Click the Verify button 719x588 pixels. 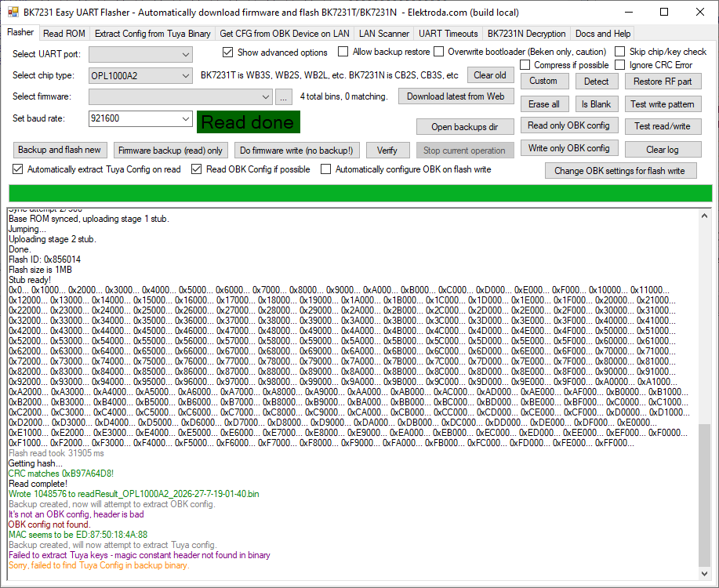387,151
